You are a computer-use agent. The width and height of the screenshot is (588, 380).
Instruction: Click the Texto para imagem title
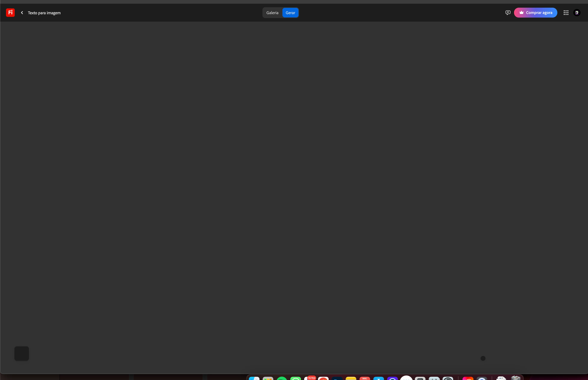(44, 13)
